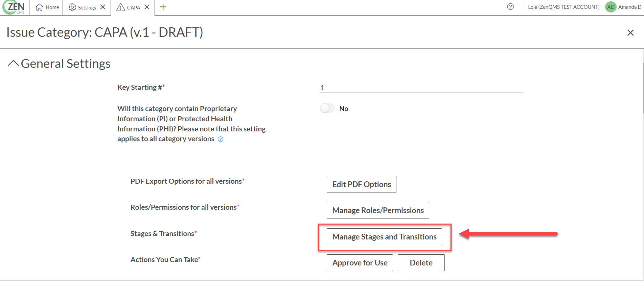Screen dimensions: 644x281
Task: Collapse the General Settings section
Action: 13,63
